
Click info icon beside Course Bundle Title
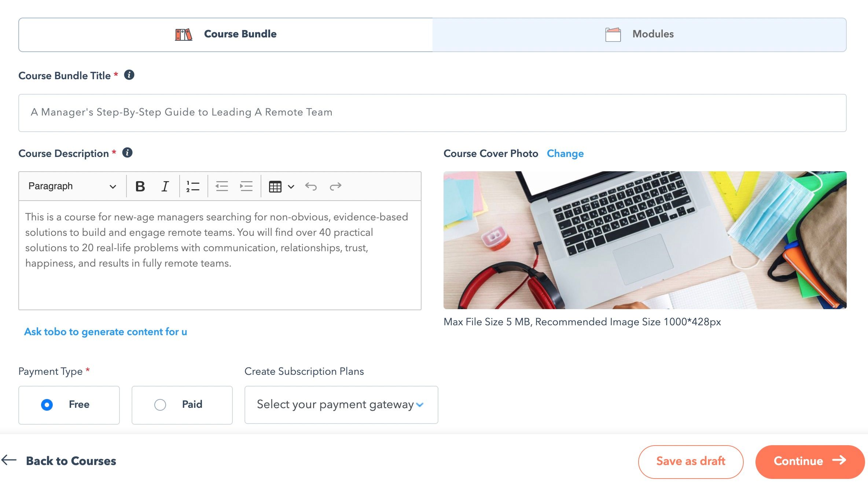click(129, 75)
